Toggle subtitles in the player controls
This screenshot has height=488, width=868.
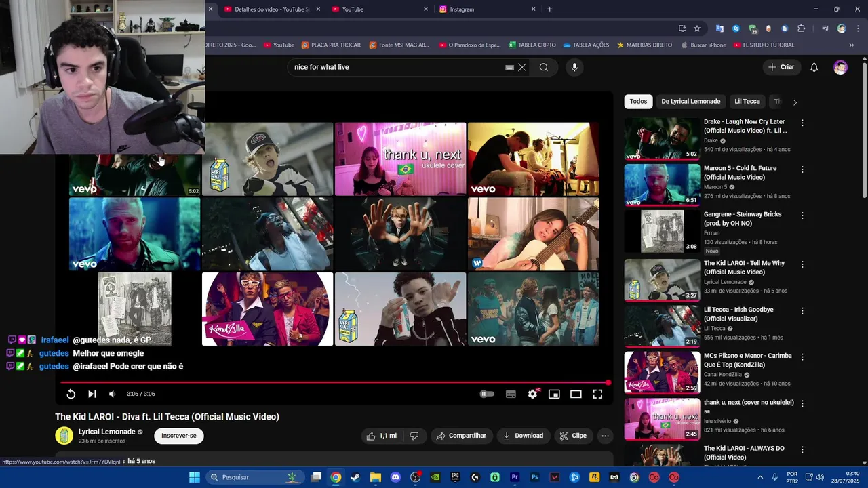point(511,394)
